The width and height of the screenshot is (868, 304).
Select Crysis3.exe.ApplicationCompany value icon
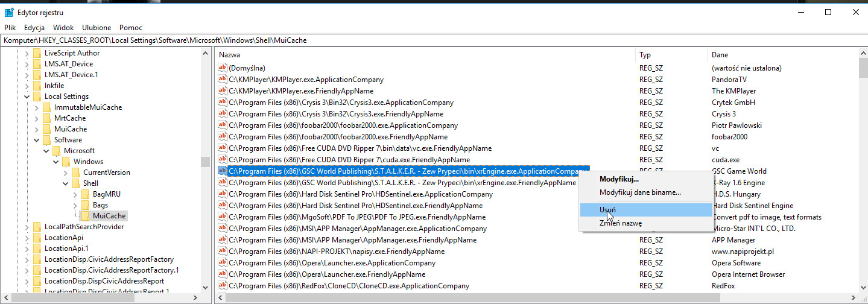[x=222, y=103]
